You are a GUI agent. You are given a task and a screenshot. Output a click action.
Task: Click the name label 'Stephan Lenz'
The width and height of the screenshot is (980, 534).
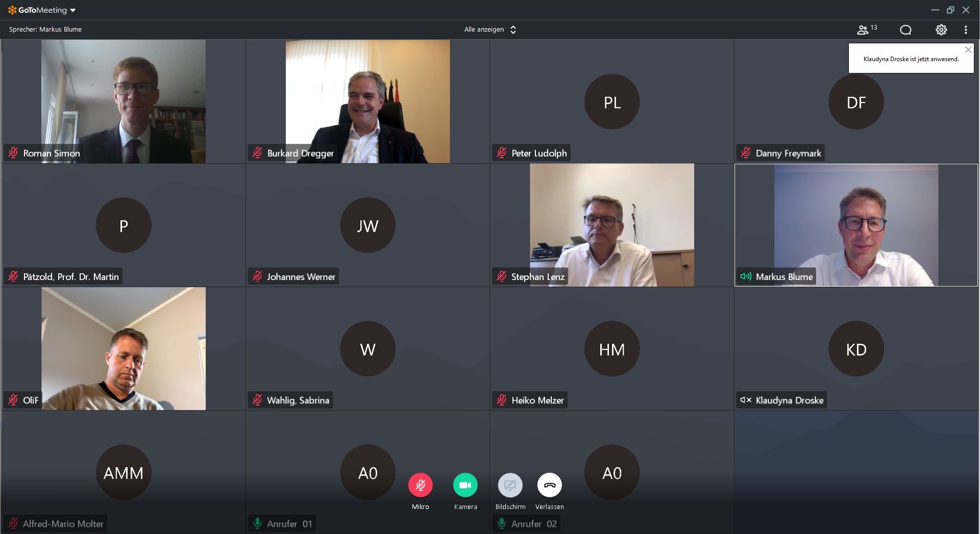click(x=538, y=276)
